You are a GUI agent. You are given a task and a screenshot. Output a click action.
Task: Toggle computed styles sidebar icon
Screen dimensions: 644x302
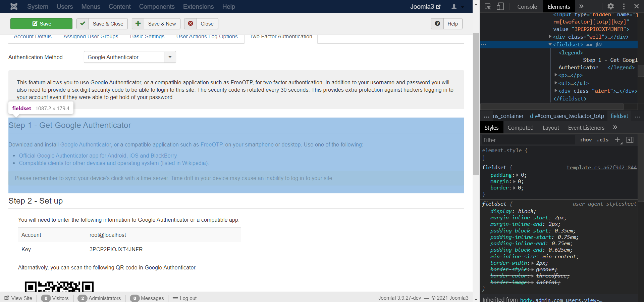click(x=630, y=140)
